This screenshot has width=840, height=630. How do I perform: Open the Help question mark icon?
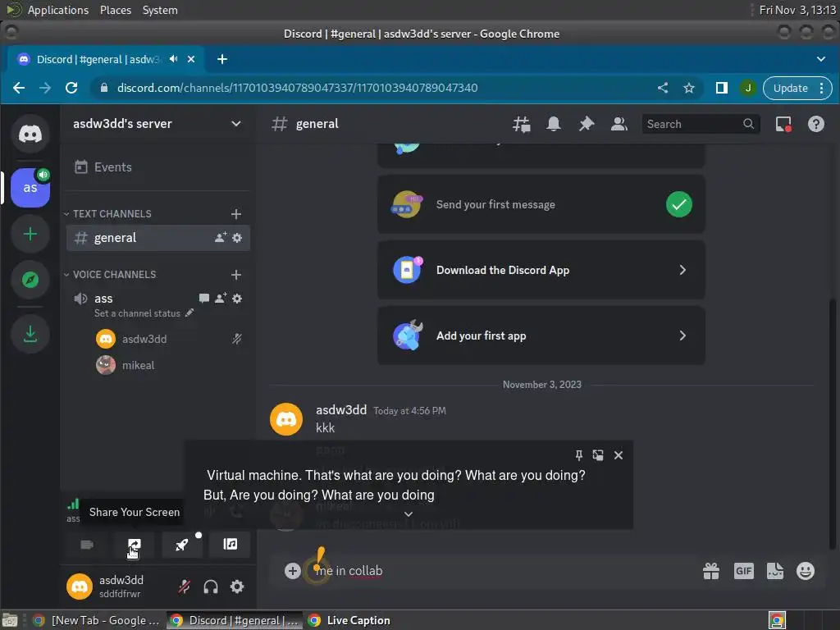point(816,125)
